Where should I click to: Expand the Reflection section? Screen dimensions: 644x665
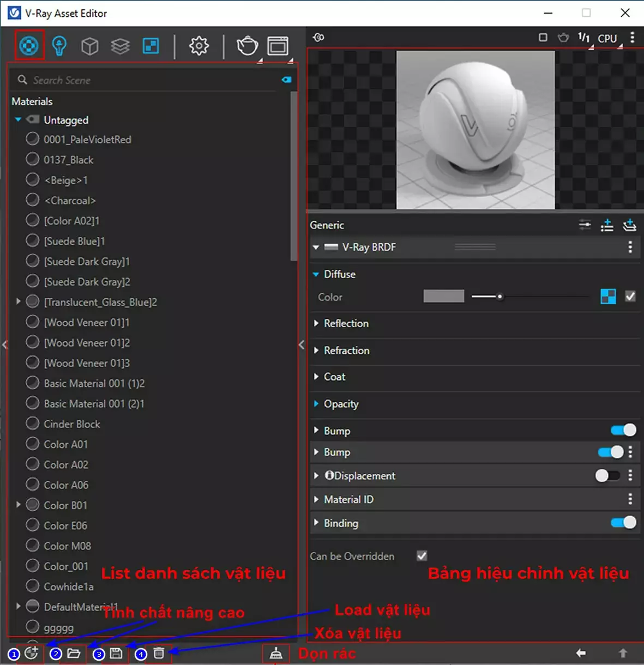pyautogui.click(x=317, y=323)
